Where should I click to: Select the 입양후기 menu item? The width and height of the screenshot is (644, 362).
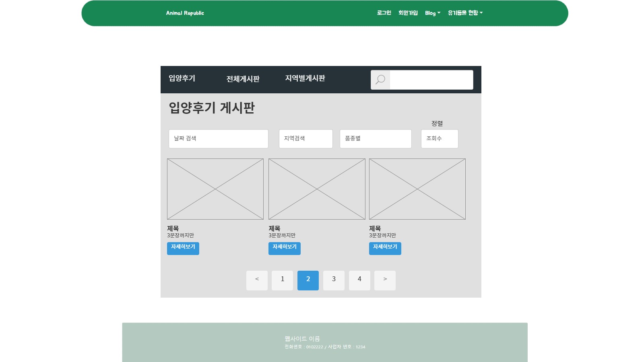[x=181, y=79]
